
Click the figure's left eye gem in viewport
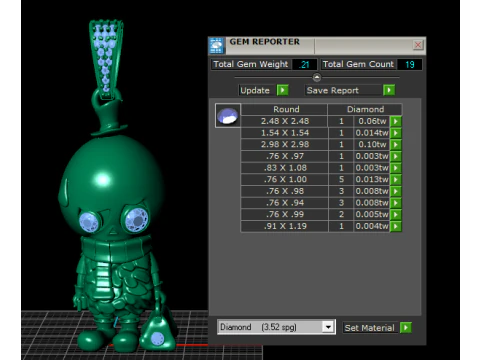(x=90, y=222)
